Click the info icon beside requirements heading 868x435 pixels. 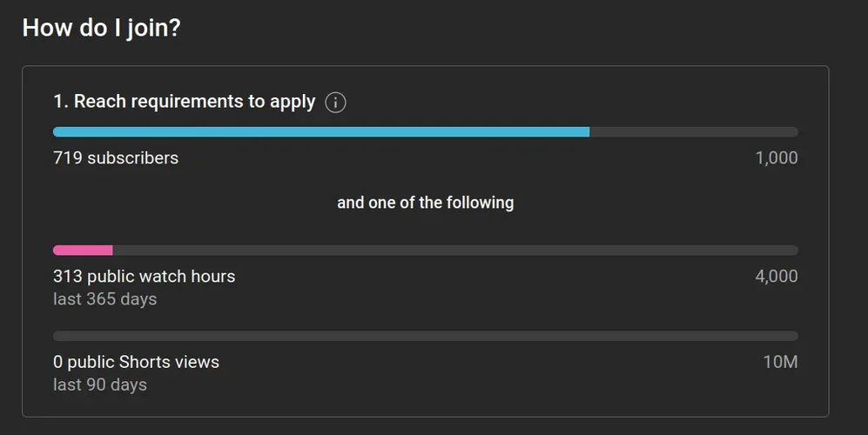pos(335,103)
